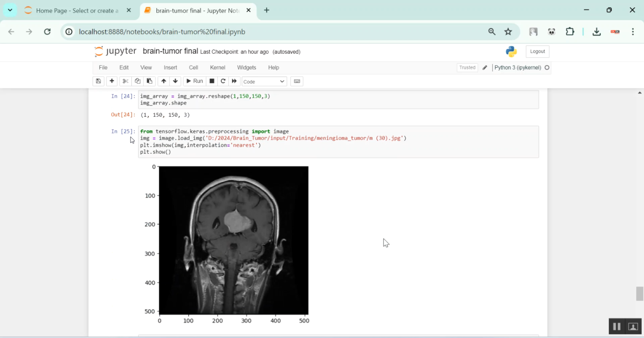Interrupt the kernel with the stop icon
This screenshot has width=644, height=338.
click(x=212, y=81)
